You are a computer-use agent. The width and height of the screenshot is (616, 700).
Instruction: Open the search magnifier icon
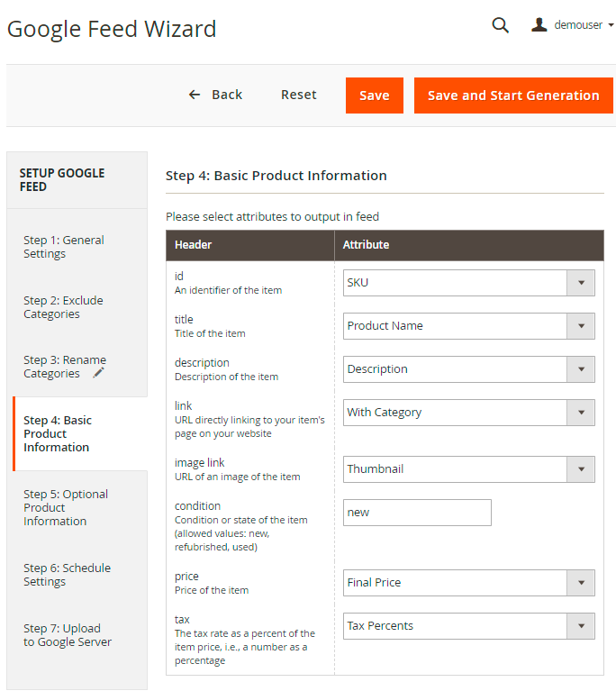coord(500,25)
